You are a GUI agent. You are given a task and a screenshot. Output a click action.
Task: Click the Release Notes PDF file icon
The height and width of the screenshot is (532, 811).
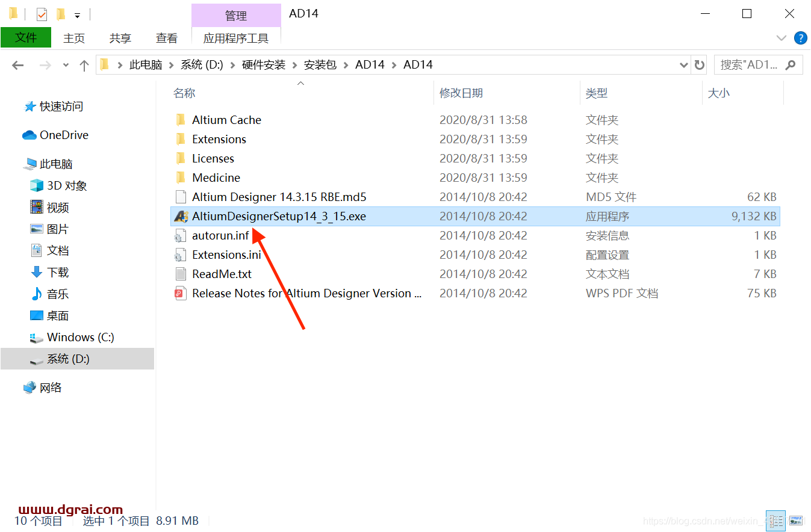(181, 293)
